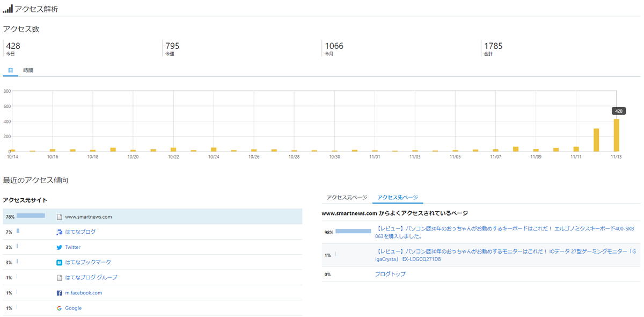
Task: Click the Hatena Bookmark icon
Action: [x=60, y=263]
